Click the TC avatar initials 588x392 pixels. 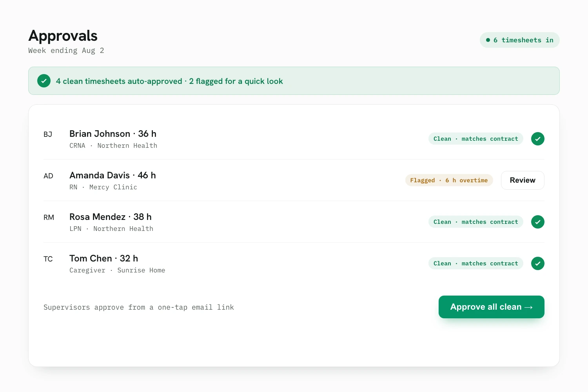48,259
